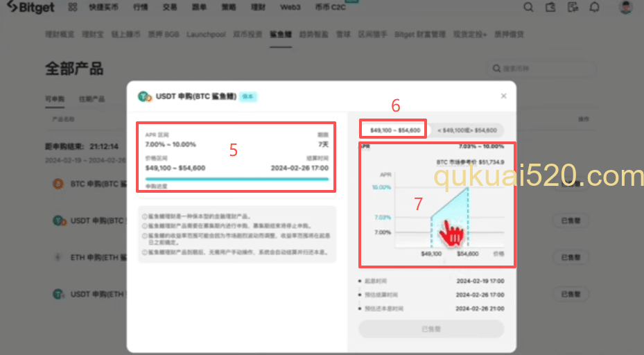The height and width of the screenshot is (355, 644).
Task: Click the disabled 已售罄 button in the dialog
Action: 431,329
